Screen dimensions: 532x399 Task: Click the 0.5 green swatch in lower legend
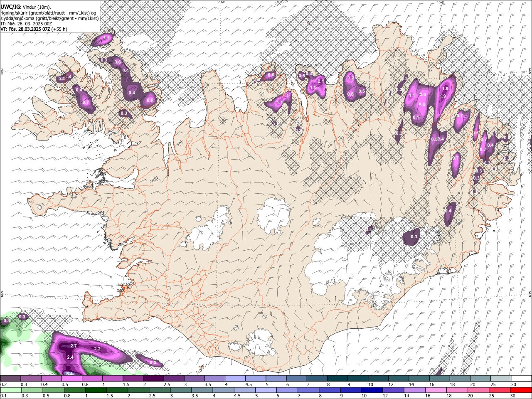click(53, 390)
